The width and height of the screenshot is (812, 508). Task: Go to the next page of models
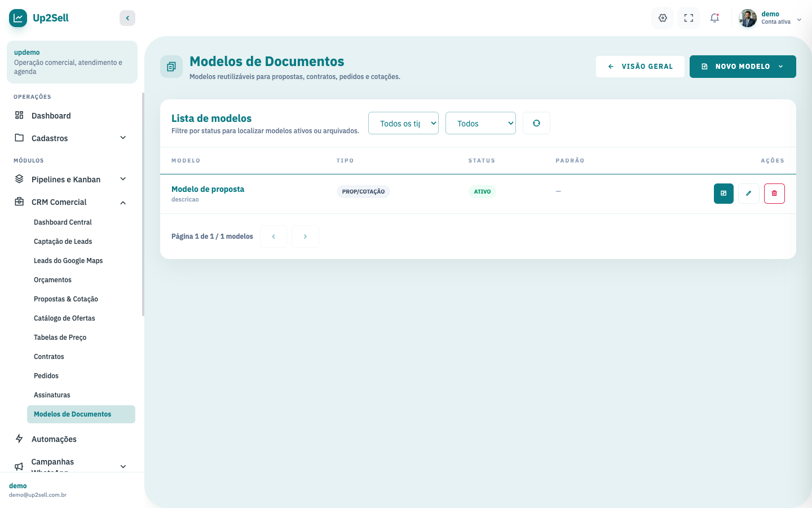click(305, 237)
